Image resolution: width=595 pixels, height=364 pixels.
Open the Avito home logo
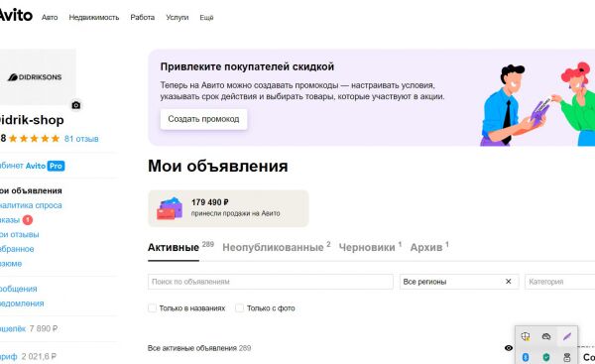16,16
